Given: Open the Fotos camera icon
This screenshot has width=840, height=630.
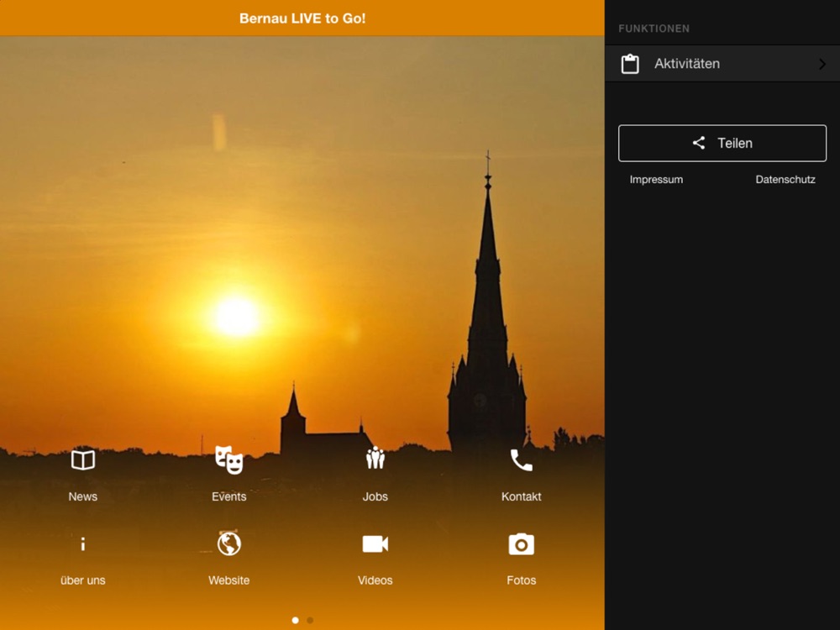Looking at the screenshot, I should click(522, 544).
